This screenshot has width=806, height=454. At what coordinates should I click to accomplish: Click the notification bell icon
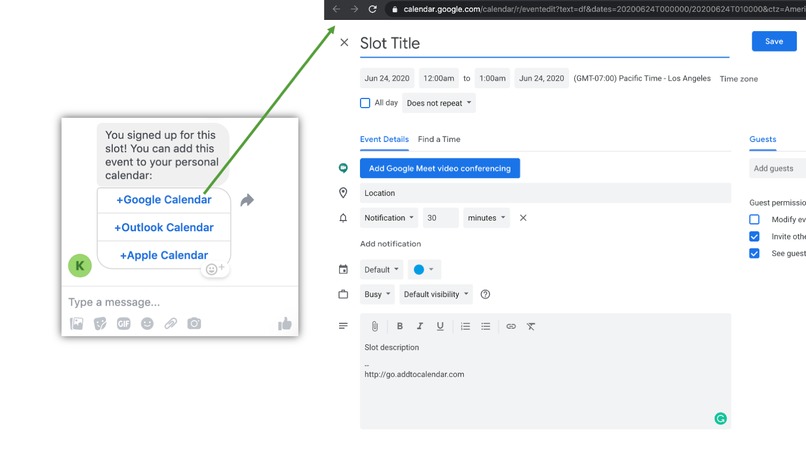point(343,218)
